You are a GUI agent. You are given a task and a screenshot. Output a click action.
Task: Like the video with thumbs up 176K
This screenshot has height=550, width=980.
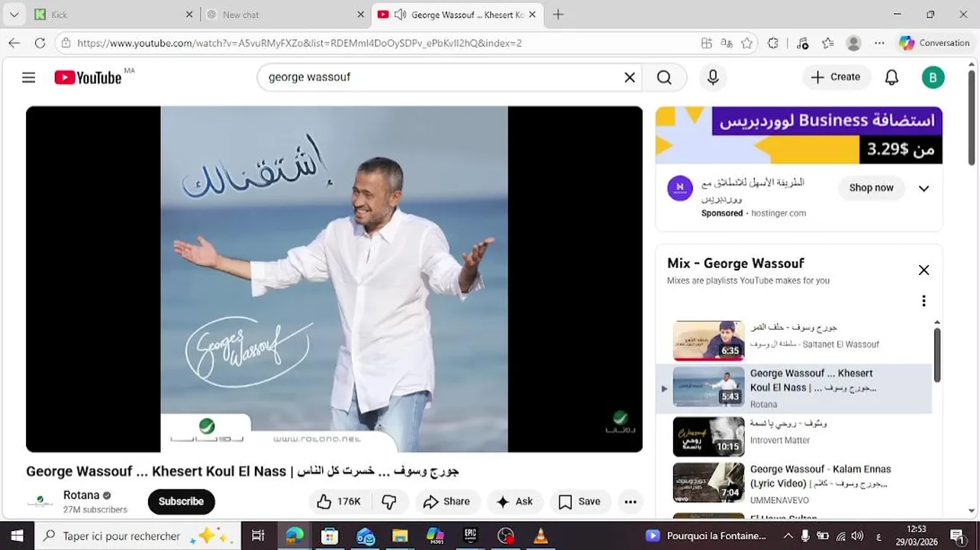click(x=340, y=501)
